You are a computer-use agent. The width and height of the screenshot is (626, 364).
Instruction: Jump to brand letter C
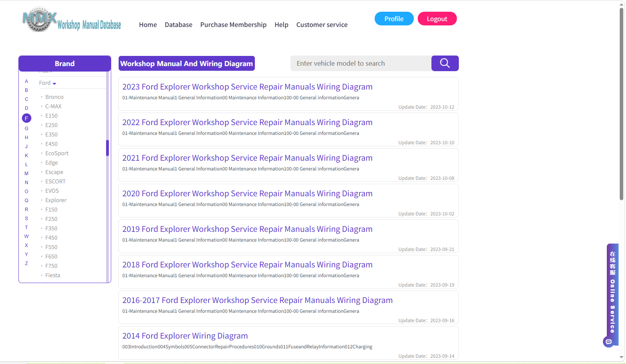tap(27, 99)
